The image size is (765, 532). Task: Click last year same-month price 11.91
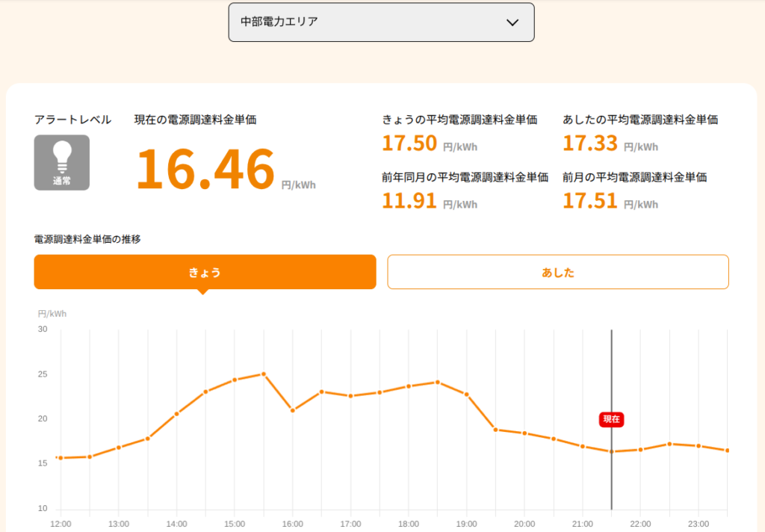click(x=409, y=200)
